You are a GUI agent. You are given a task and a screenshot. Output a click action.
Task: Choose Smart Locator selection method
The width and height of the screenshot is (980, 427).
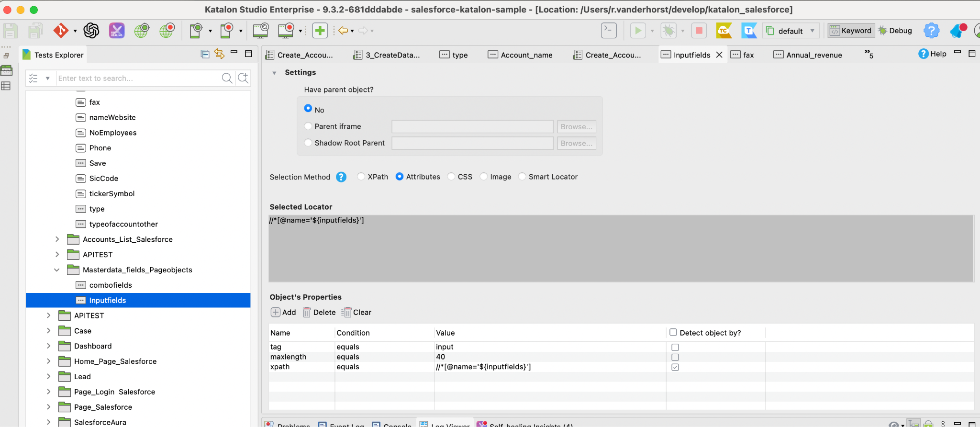522,177
